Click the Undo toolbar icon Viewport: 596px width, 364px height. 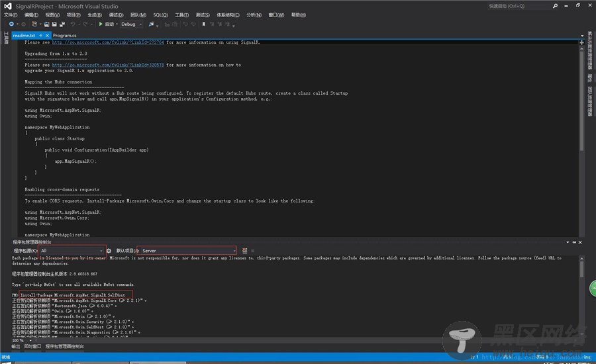tap(73, 24)
